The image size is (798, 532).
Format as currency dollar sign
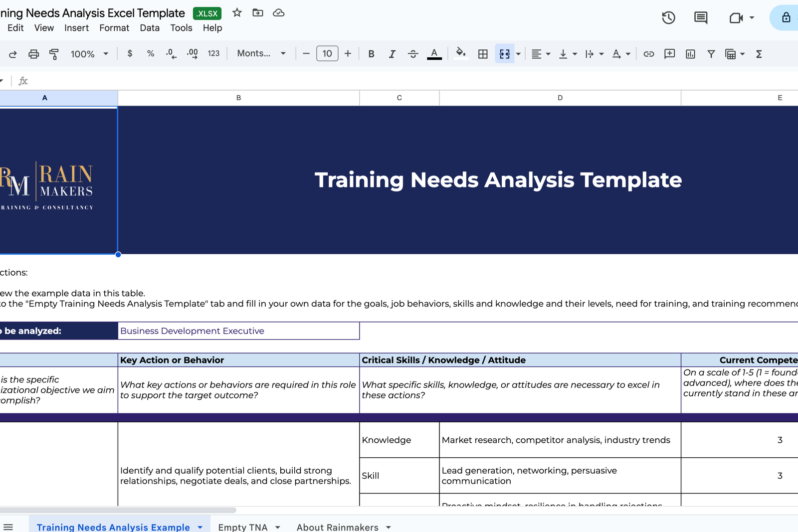[130, 53]
